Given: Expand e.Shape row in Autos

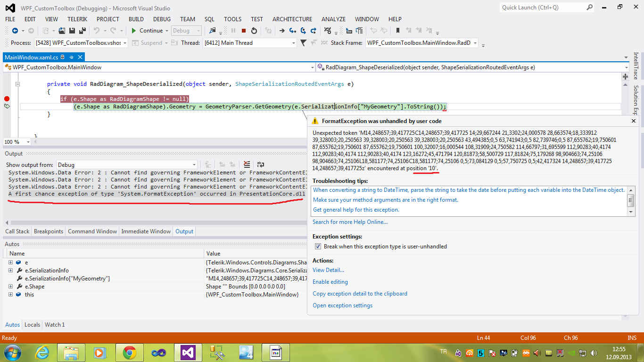Looking at the screenshot, I should [10, 287].
